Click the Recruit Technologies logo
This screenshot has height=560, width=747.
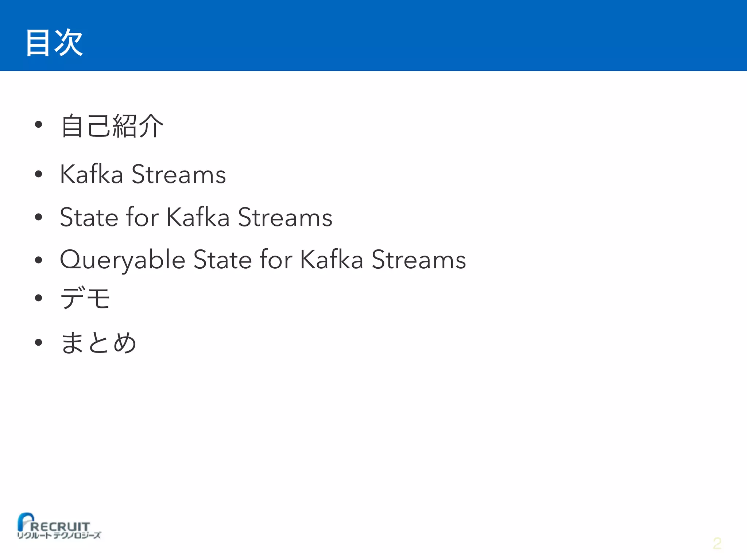(59, 526)
